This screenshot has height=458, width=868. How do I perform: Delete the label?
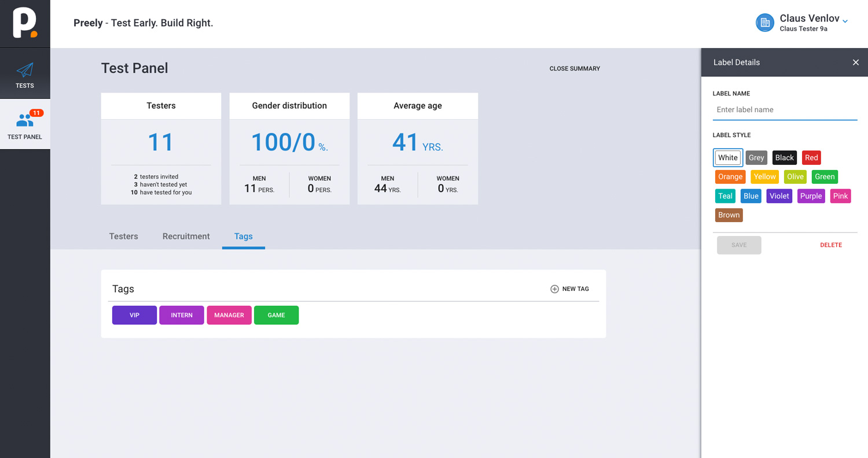pos(831,245)
